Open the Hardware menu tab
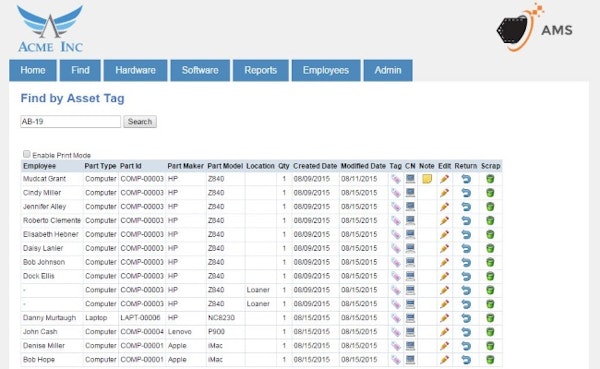The height and width of the screenshot is (369, 600). [x=135, y=70]
